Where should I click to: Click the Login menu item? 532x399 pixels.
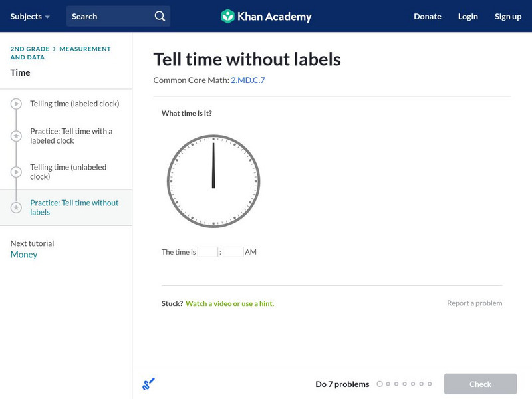click(468, 16)
